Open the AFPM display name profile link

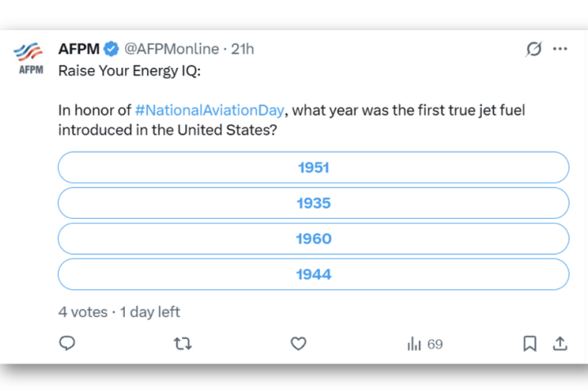(79, 49)
